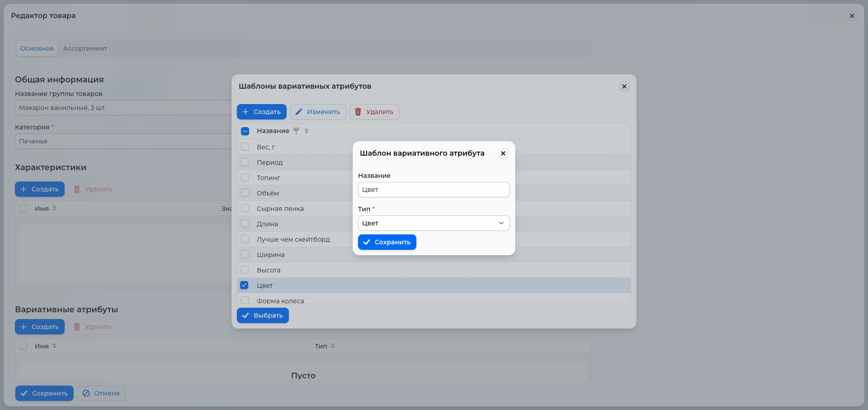Select the Основное tab
Screen dimensions: 868x410
37,48
